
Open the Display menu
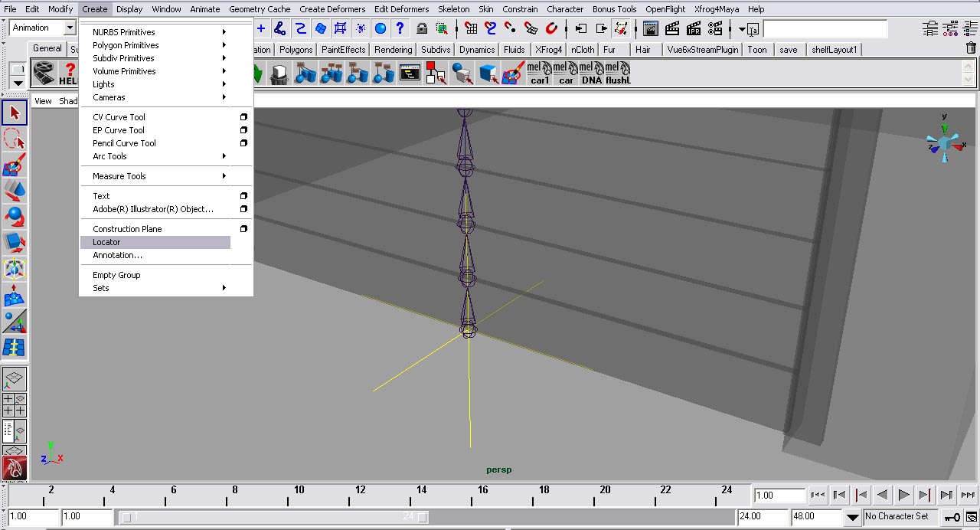(x=129, y=8)
